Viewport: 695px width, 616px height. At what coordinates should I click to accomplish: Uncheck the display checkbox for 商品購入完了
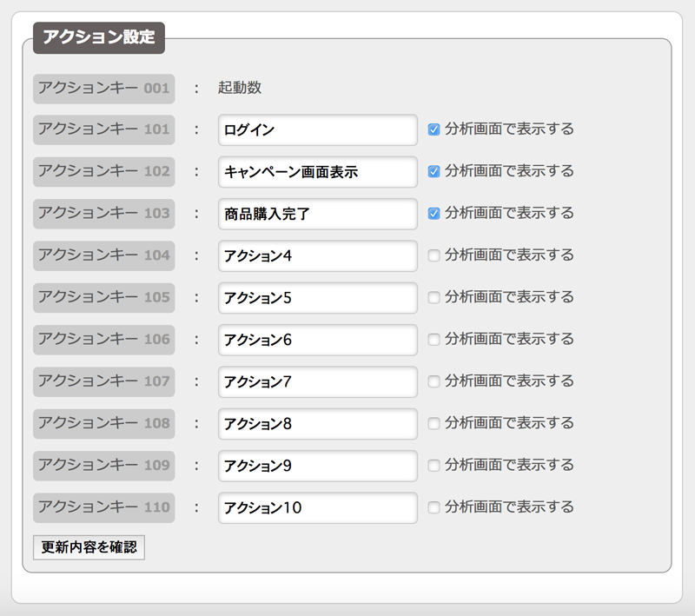[434, 214]
